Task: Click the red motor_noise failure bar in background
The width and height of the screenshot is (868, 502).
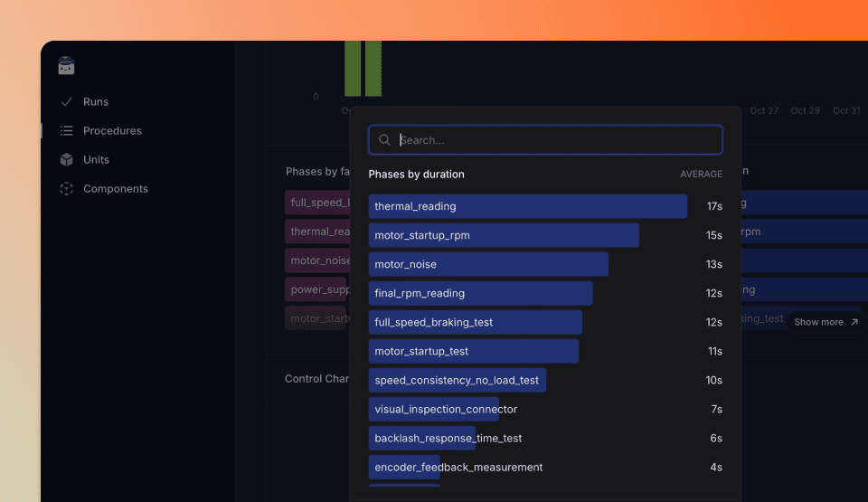Action: tap(317, 260)
